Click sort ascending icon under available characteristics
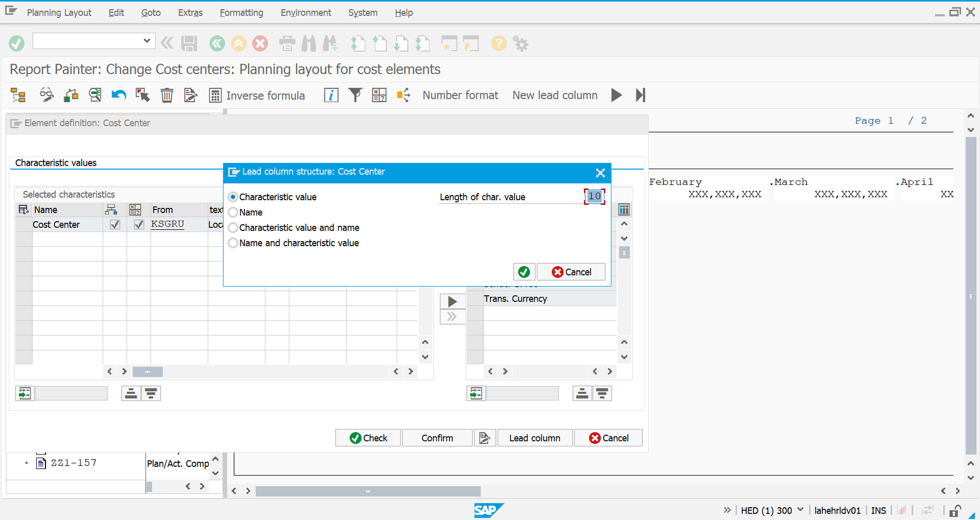 click(x=582, y=393)
